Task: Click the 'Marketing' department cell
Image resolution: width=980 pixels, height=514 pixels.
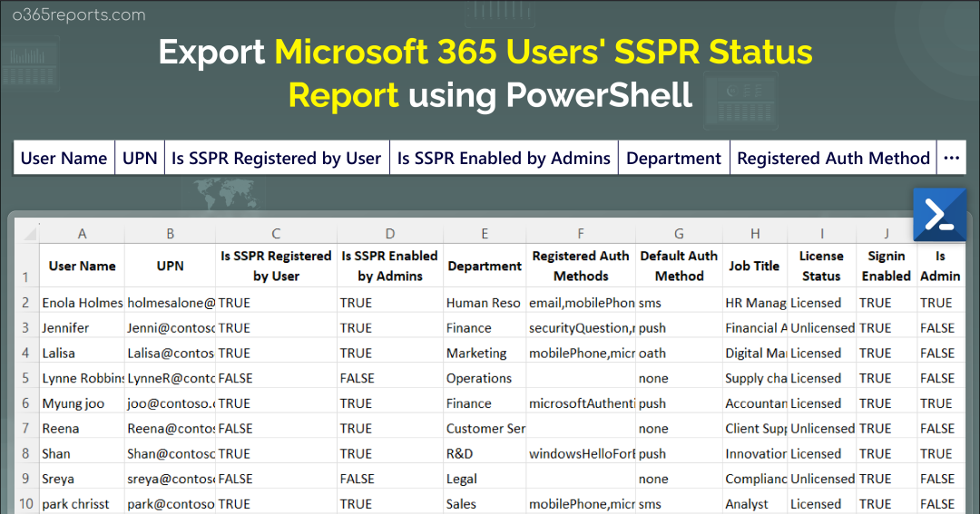Action: pos(485,353)
